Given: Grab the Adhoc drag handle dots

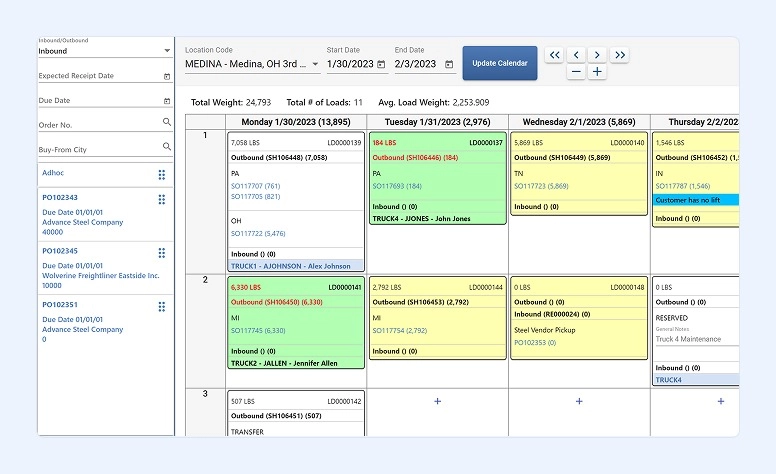Looking at the screenshot, I should click(162, 175).
